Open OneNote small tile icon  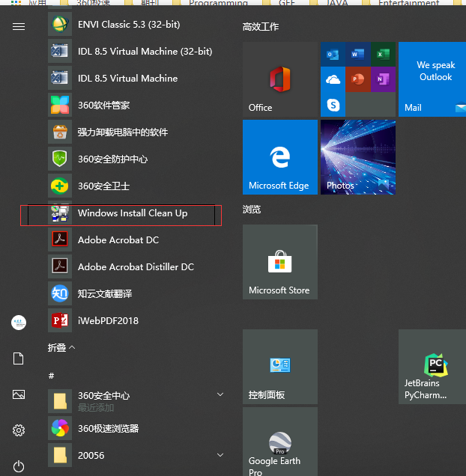[383, 79]
